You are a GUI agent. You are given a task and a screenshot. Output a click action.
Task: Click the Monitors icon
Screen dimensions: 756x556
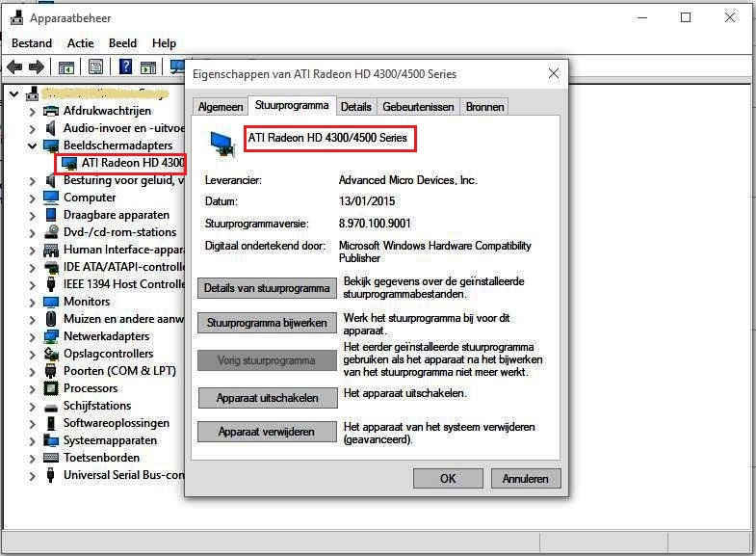(x=51, y=302)
